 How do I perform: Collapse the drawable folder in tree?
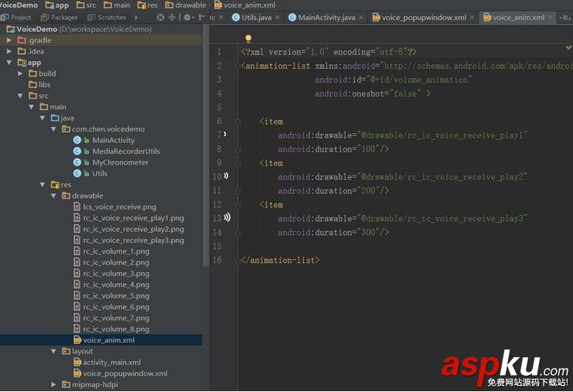coord(54,196)
